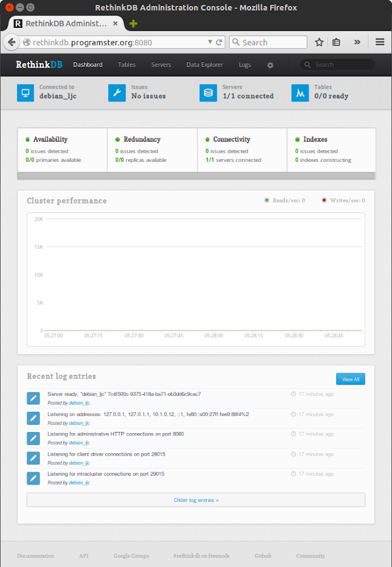Open the Github footer link
Image resolution: width=392 pixels, height=567 pixels.
263,556
